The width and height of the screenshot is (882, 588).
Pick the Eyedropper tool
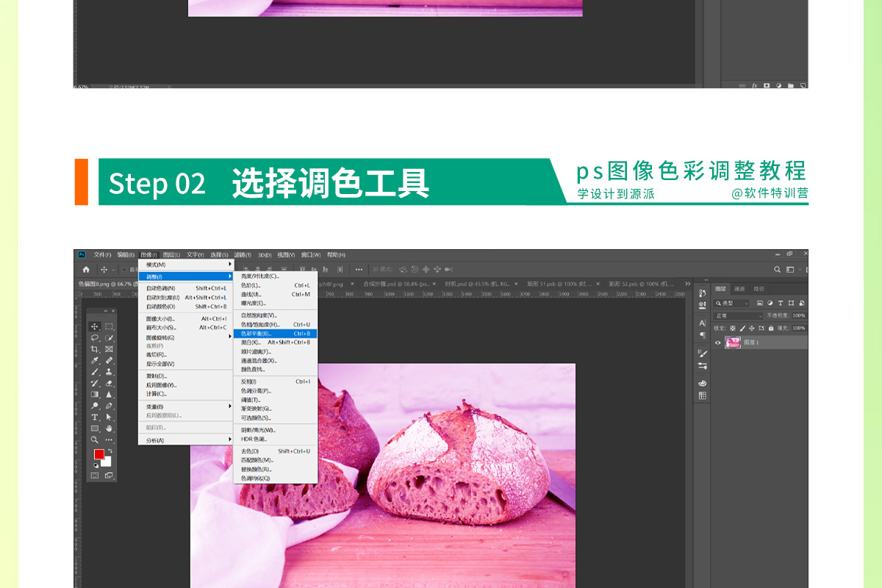[x=95, y=361]
